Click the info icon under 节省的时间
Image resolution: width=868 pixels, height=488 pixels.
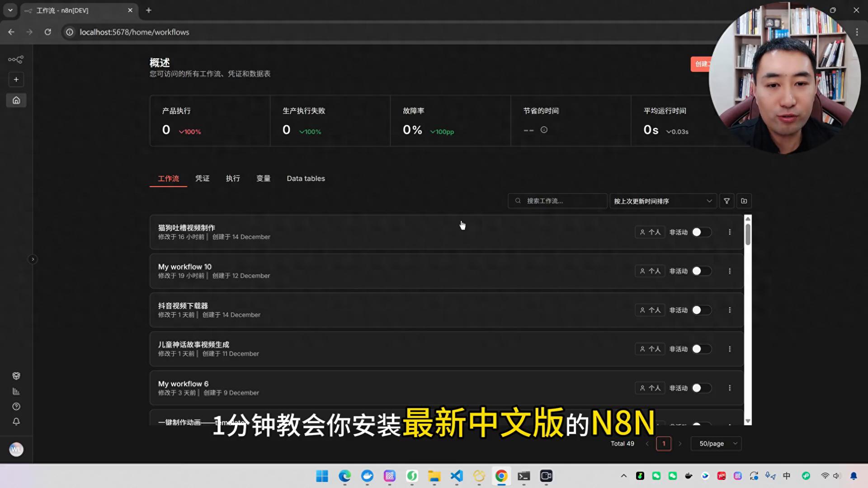[544, 130]
